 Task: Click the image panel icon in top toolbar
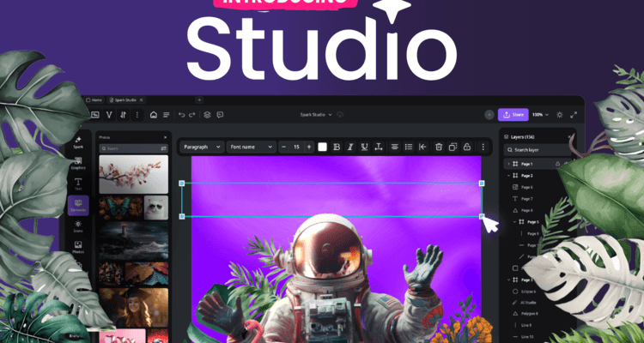94,115
